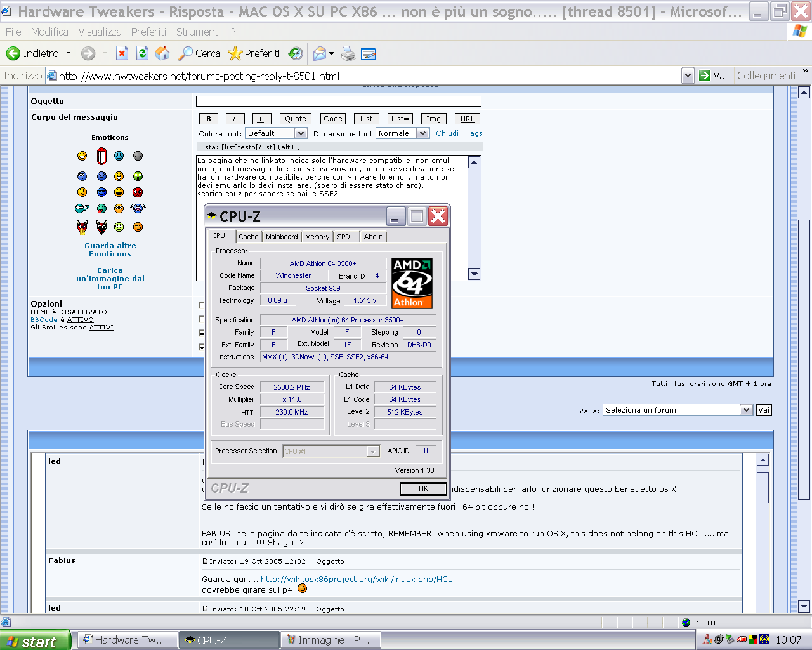Switch to the Cache tab in CPU-Z
Screen dimensions: 812x650
[x=249, y=237]
